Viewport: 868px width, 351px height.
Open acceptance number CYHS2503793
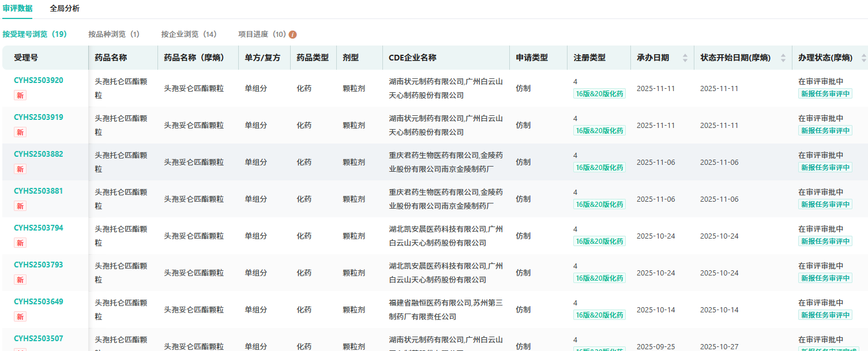click(x=39, y=265)
